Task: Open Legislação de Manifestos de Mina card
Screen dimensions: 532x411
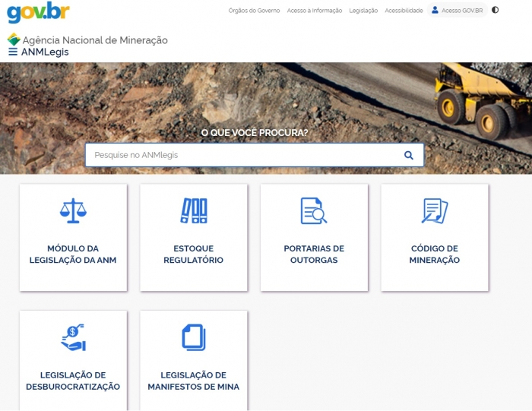Action: point(194,361)
